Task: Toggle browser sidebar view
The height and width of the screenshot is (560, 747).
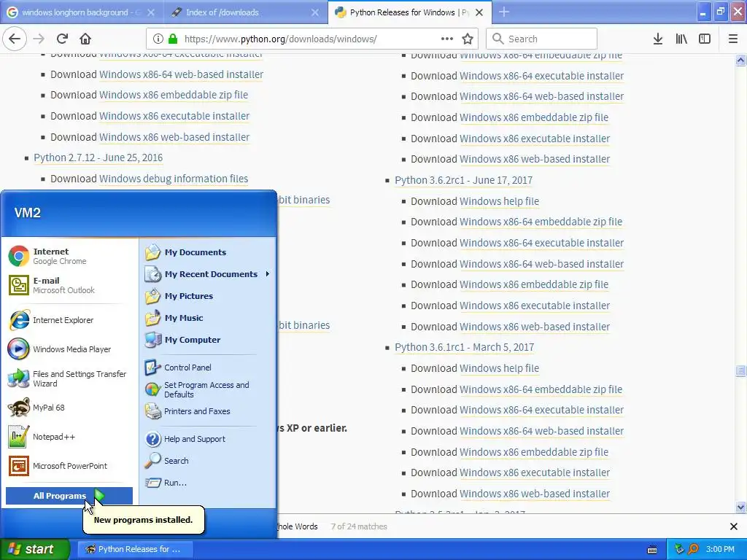Action: (705, 39)
